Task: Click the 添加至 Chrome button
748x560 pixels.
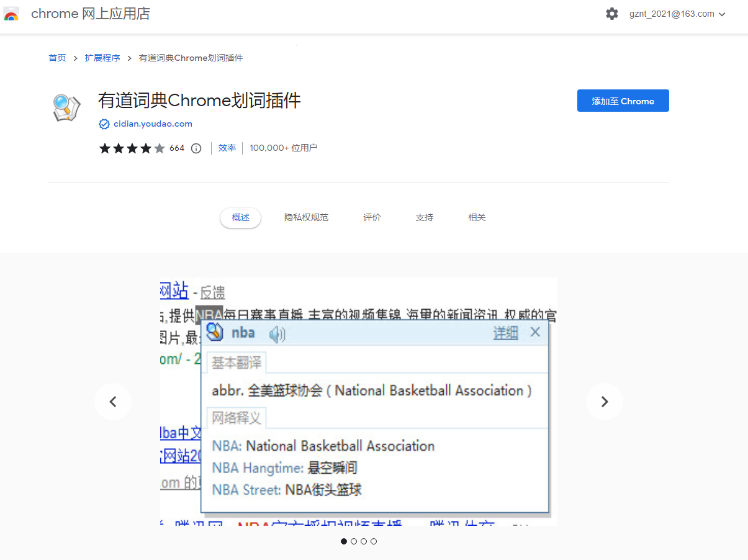Action: (623, 101)
